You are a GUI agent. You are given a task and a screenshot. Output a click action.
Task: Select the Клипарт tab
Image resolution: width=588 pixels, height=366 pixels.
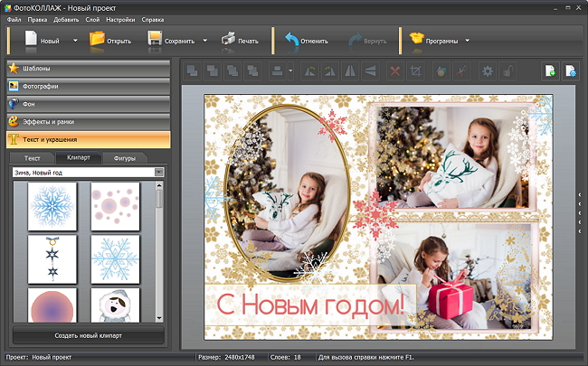(79, 157)
